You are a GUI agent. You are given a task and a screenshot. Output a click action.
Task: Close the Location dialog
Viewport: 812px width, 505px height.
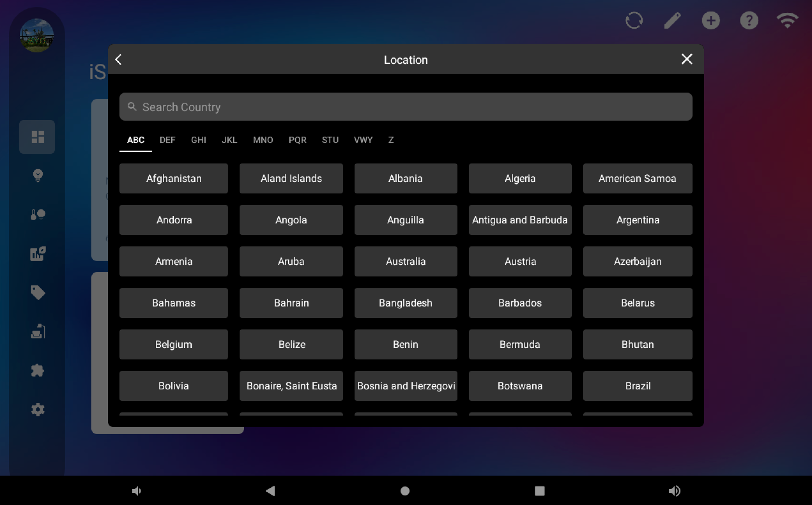pos(687,59)
